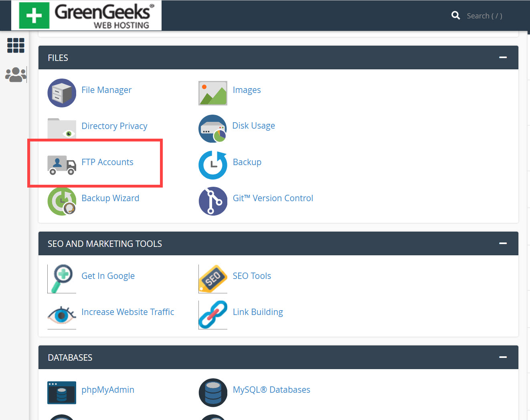Click the search magnifier icon

coord(456,16)
